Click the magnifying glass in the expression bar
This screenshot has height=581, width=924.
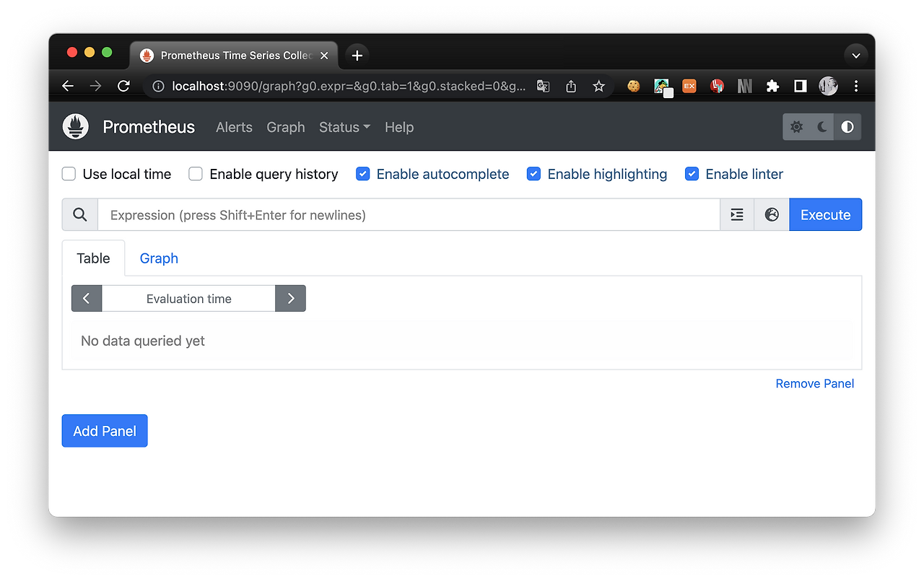tap(79, 214)
